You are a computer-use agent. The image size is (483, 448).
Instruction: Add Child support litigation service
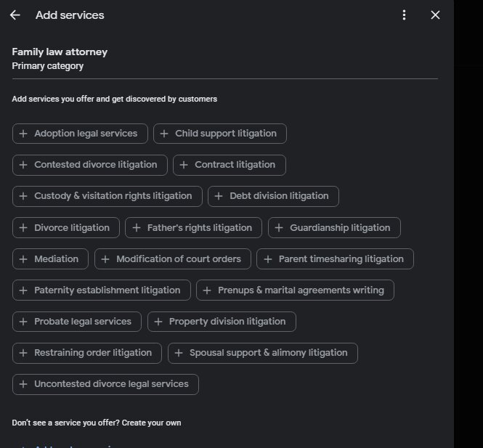pos(220,134)
